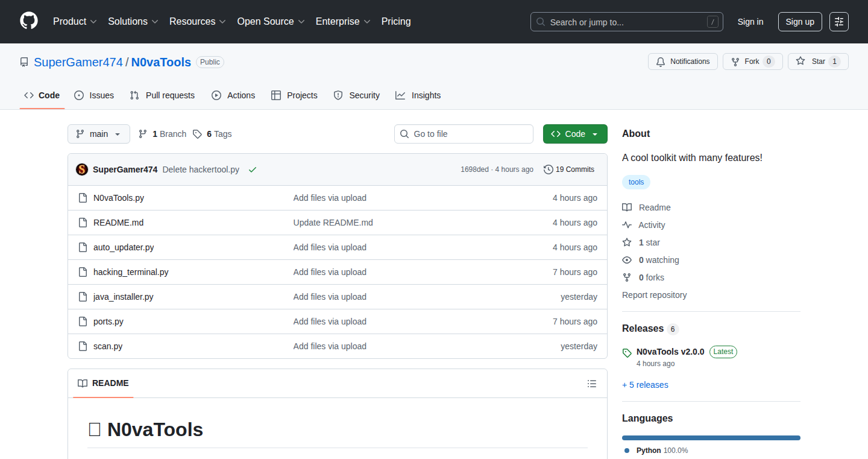Click the tag icon next to 6 Tags
Image resolution: width=868 pixels, height=459 pixels.
197,134
